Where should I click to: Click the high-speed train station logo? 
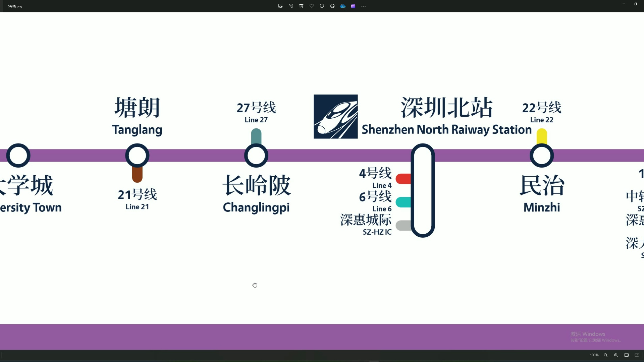(x=335, y=116)
